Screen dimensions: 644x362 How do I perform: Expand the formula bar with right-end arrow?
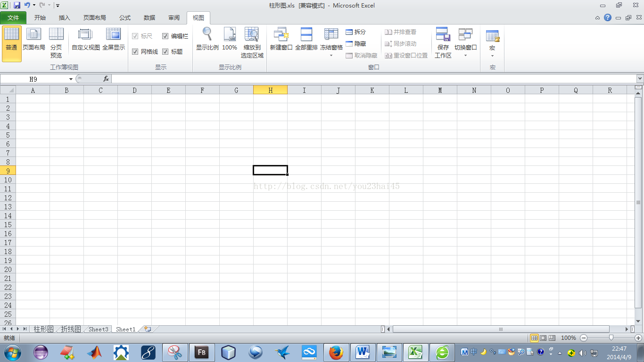pyautogui.click(x=640, y=79)
